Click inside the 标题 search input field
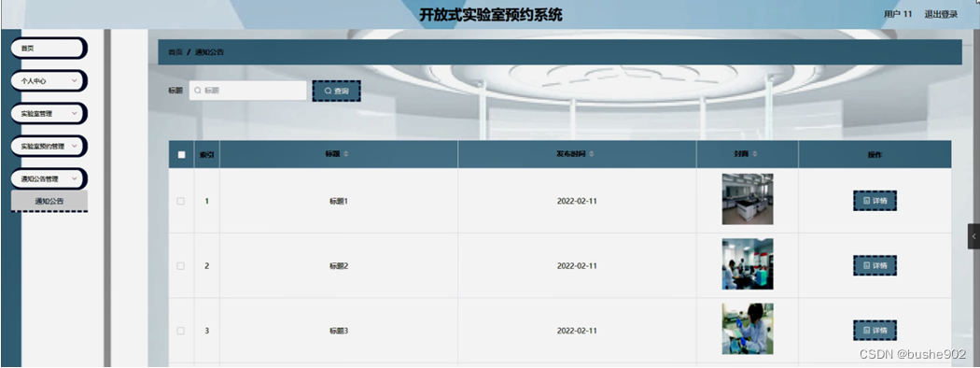The height and width of the screenshot is (368, 980). 248,91
